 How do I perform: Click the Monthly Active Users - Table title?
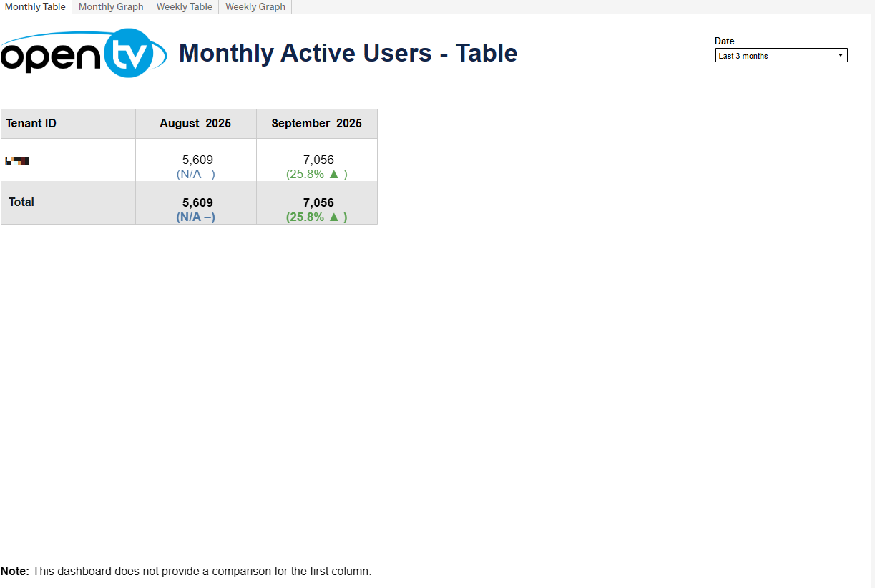tap(348, 53)
